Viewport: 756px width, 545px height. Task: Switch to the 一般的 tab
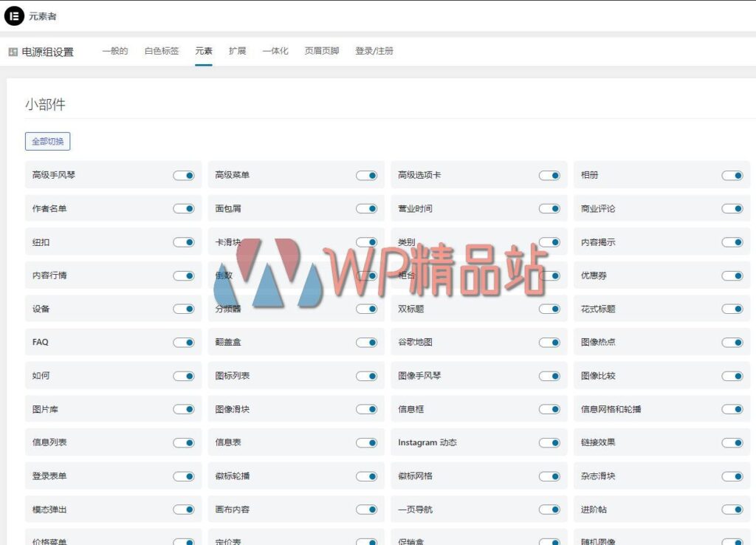[x=114, y=51]
